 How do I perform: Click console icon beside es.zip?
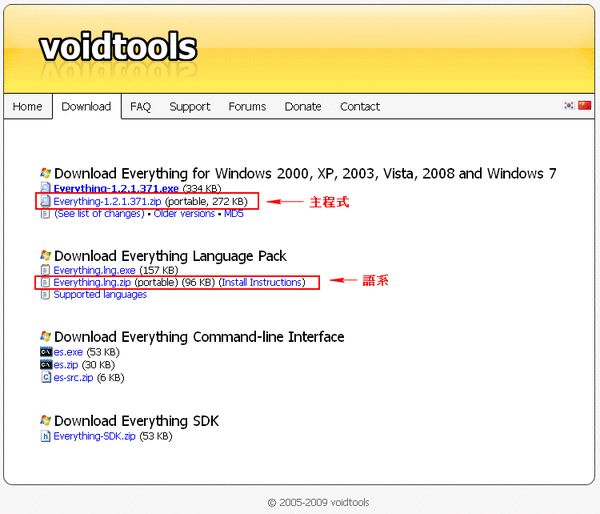coord(46,365)
